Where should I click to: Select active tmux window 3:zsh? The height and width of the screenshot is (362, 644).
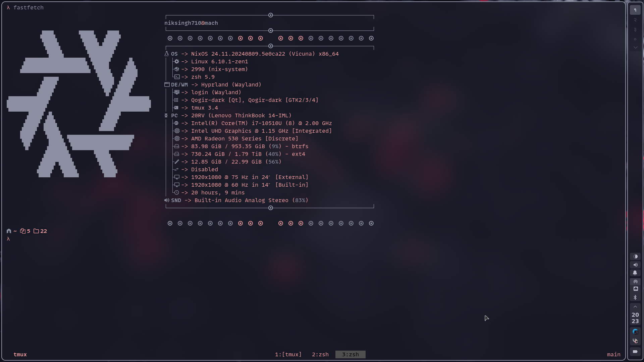pyautogui.click(x=350, y=354)
